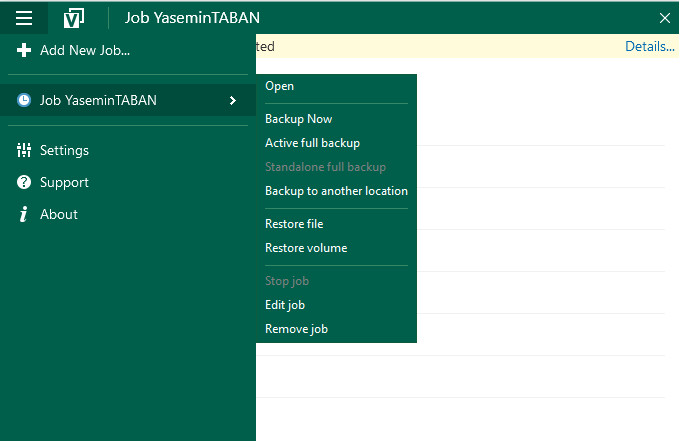Image resolution: width=679 pixels, height=441 pixels.
Task: Click the plus icon beside Add New Job
Action: [24, 50]
